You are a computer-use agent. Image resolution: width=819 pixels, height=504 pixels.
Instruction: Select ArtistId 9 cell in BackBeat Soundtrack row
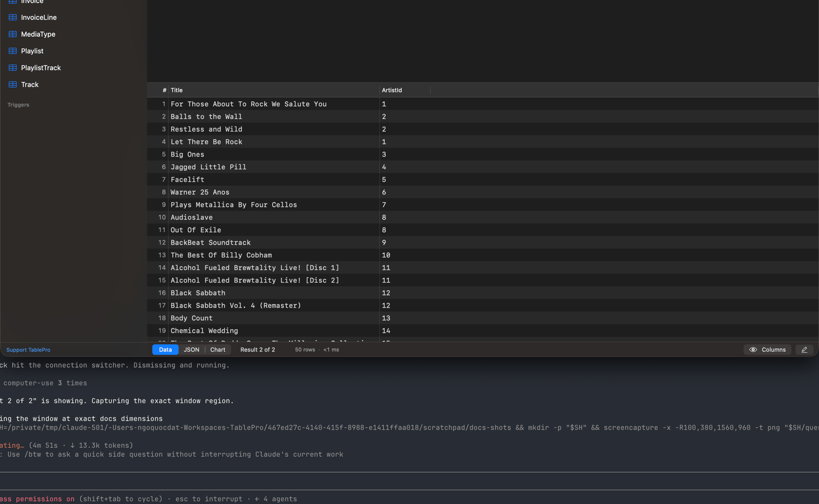(405, 243)
